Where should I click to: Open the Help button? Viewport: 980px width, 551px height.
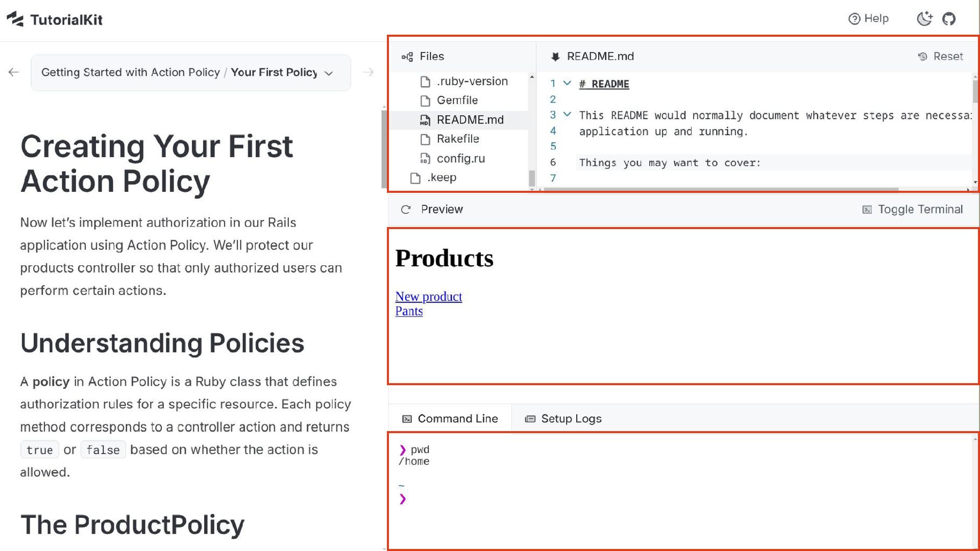868,19
